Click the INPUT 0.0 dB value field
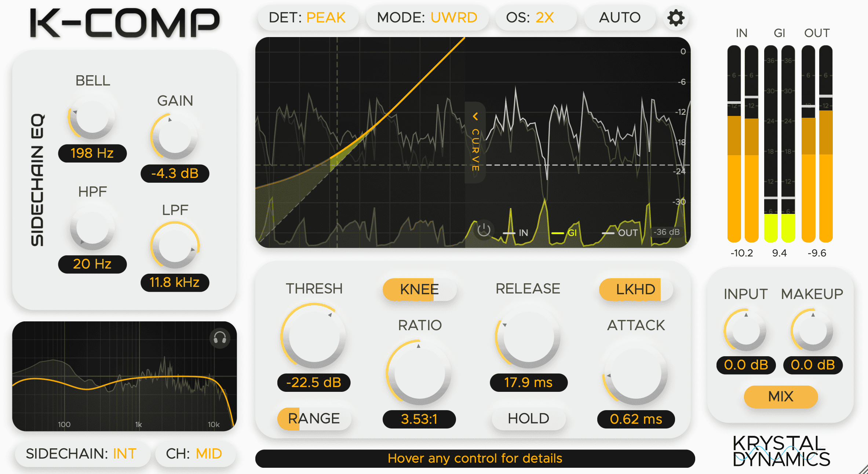868x474 pixels. coord(746,365)
